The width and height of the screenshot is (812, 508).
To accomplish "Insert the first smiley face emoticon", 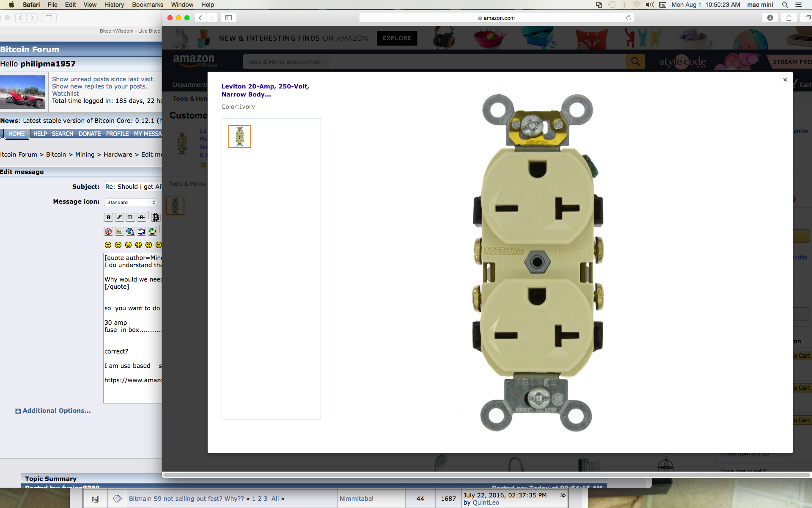I will [x=108, y=245].
